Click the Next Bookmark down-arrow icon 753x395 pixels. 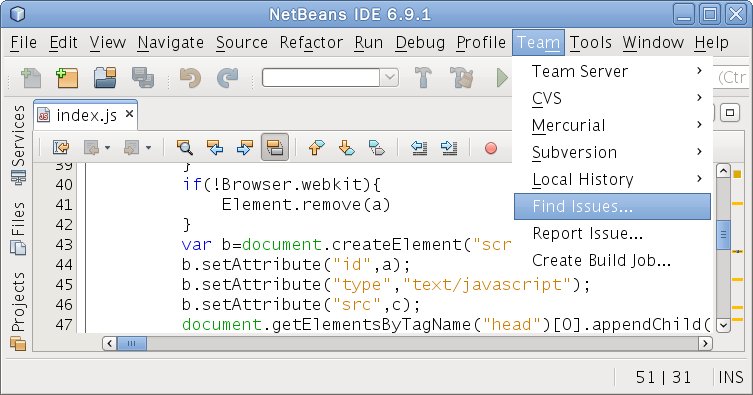click(x=346, y=147)
